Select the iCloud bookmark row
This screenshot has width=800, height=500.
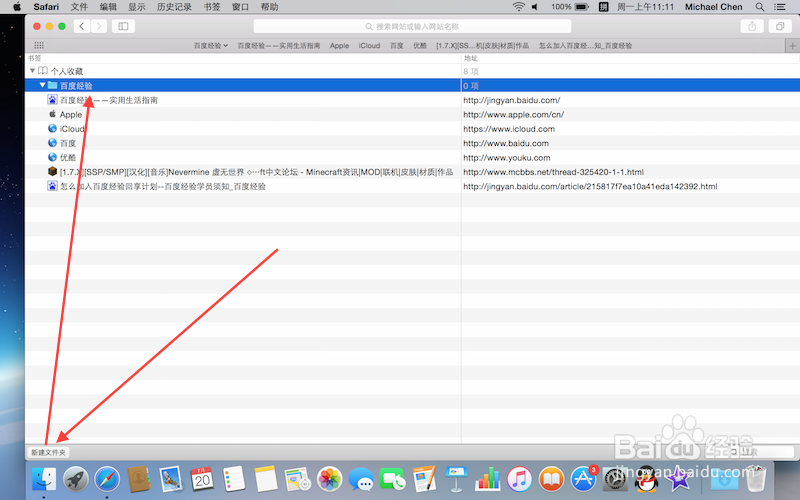click(412, 129)
